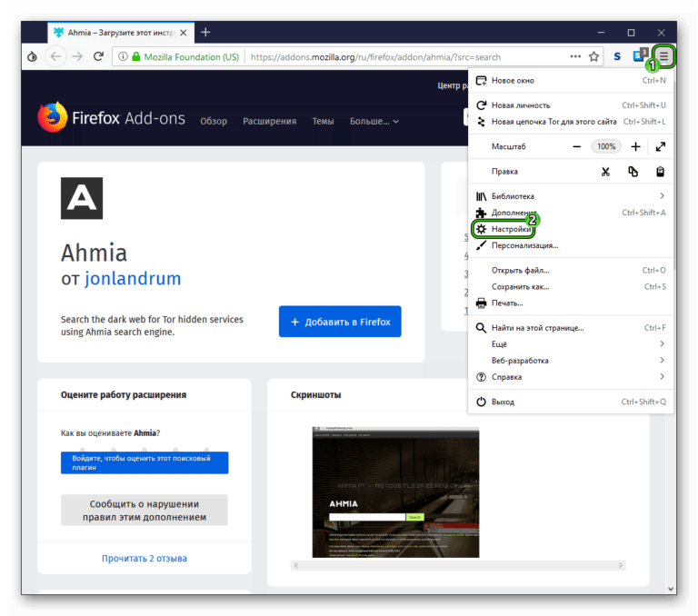This screenshot has width=698, height=616.
Task: Open author link jonlandrum
Action: (133, 279)
